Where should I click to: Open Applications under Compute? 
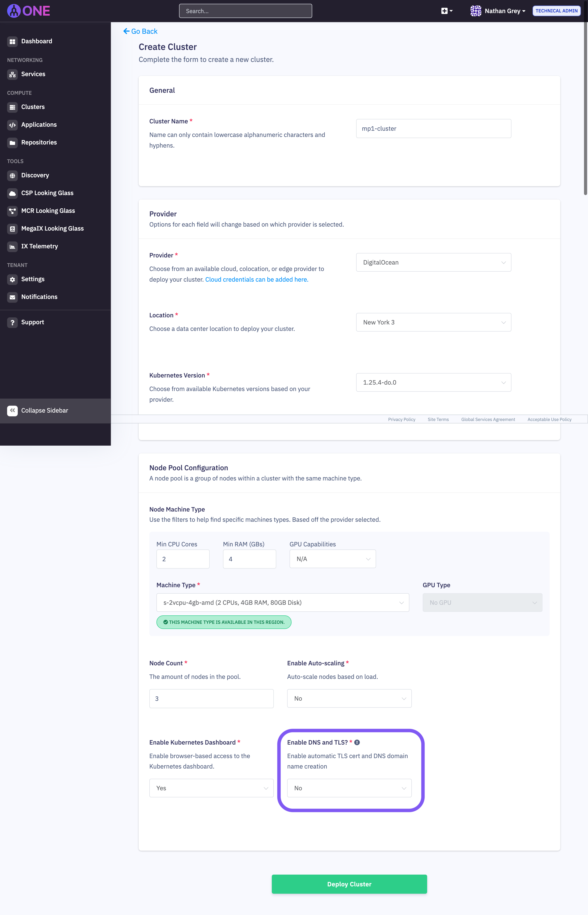coord(39,125)
